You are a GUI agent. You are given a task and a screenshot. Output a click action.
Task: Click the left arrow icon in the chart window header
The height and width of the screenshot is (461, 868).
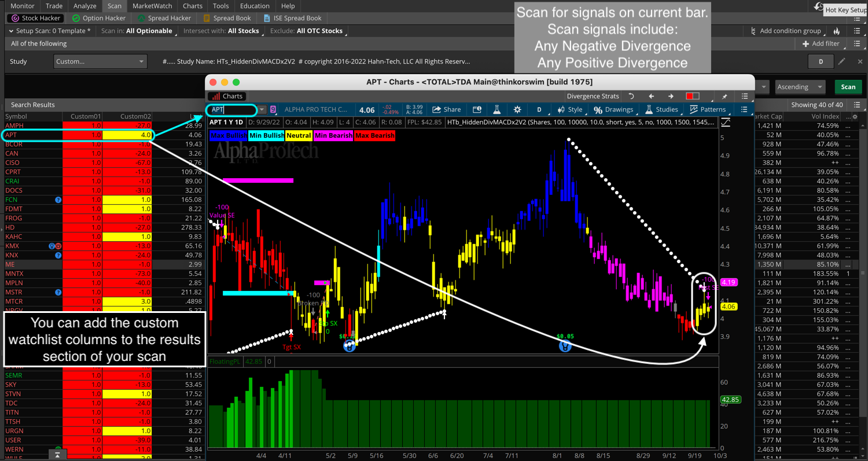(651, 96)
